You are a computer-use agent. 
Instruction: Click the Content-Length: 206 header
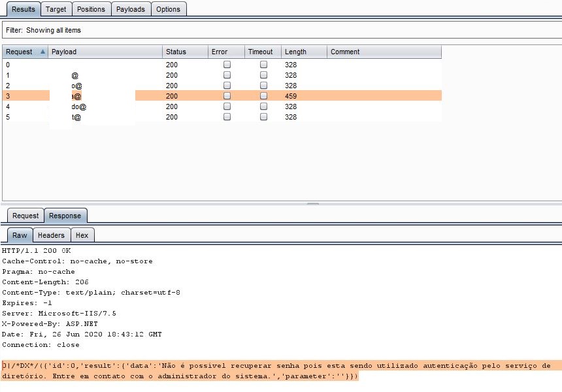(45, 282)
